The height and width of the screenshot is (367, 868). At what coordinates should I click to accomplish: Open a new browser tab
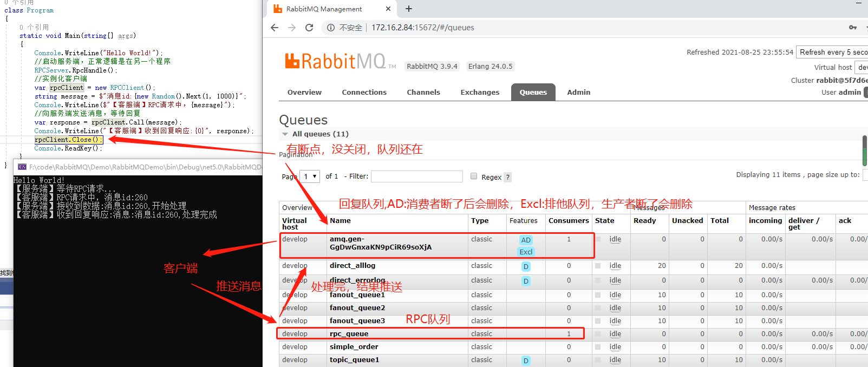tap(409, 9)
